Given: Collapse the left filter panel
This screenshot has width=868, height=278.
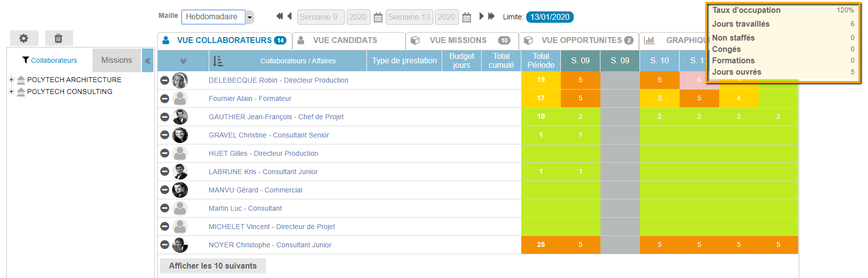Looking at the screenshot, I should tap(147, 61).
